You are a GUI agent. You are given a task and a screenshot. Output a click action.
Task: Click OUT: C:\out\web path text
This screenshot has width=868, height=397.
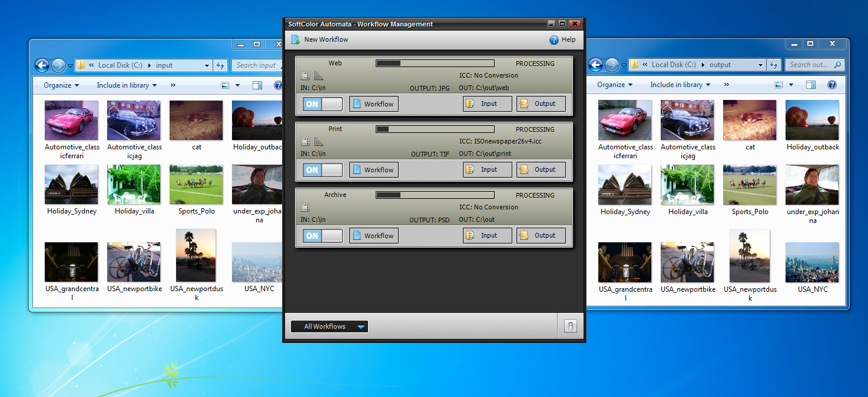tap(485, 88)
